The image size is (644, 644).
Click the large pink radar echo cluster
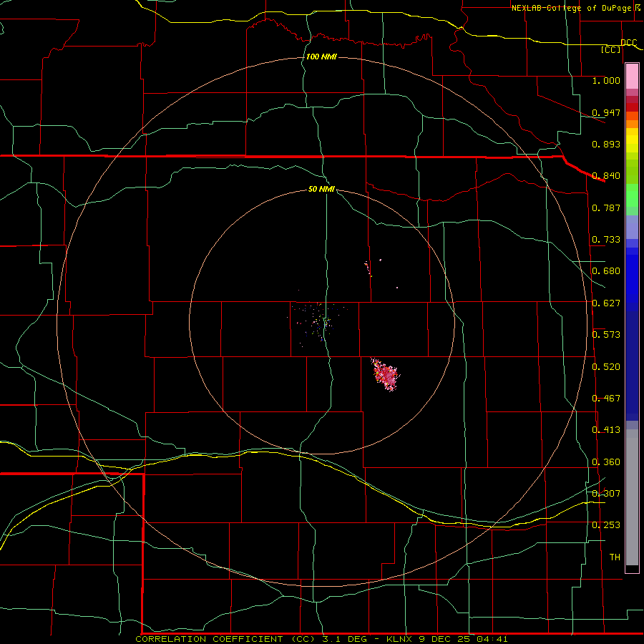click(x=385, y=374)
